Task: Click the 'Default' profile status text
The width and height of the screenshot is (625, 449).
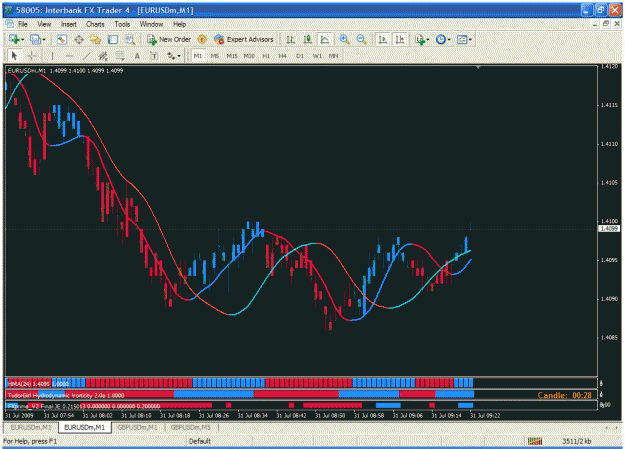Action: (x=200, y=441)
